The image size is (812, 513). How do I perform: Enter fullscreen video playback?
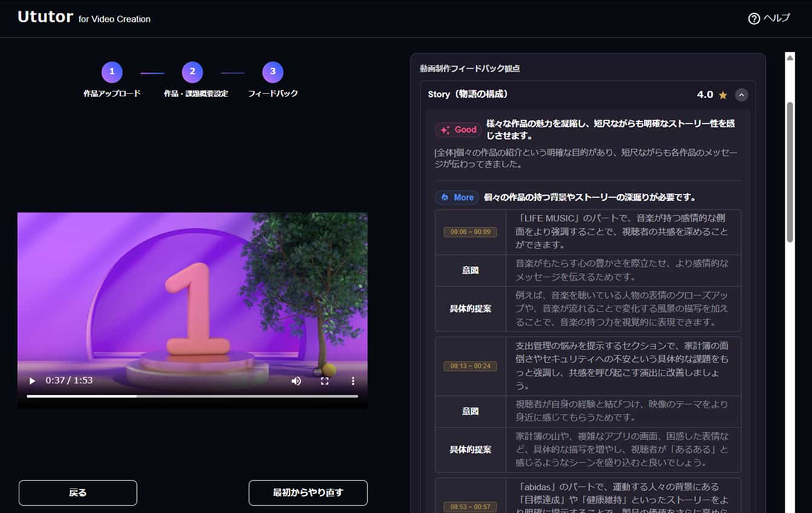coord(324,380)
